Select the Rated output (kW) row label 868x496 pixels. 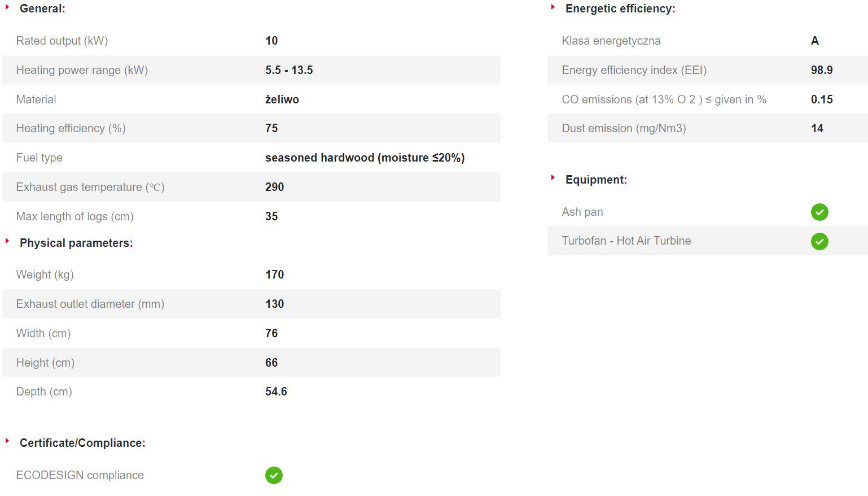(62, 41)
